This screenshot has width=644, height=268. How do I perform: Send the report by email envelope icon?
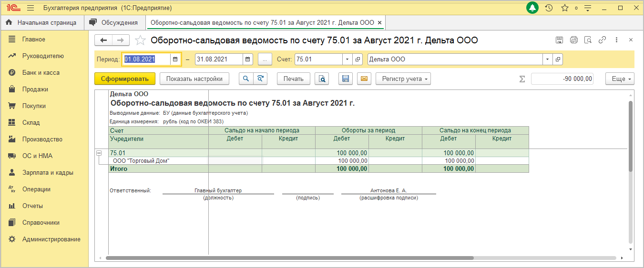[x=364, y=79]
